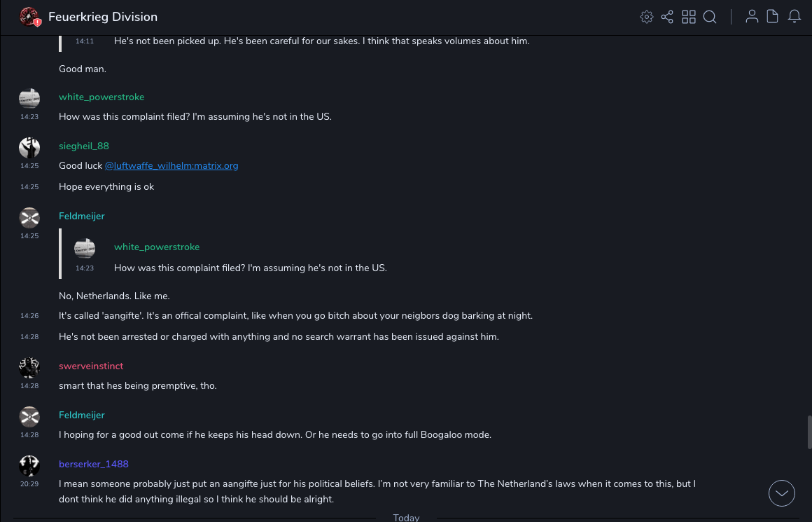This screenshot has height=522, width=812.
Task: Select siegheil_88 sender name
Action: [84, 146]
